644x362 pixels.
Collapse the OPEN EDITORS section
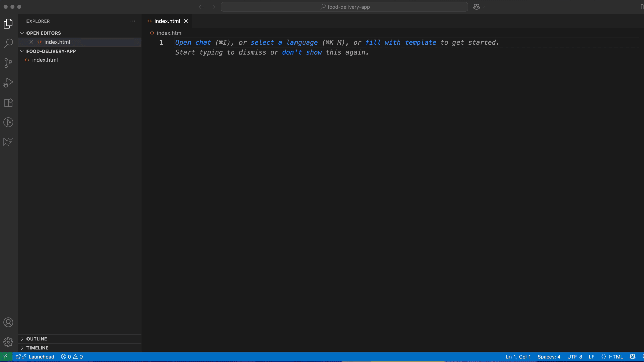pos(22,33)
